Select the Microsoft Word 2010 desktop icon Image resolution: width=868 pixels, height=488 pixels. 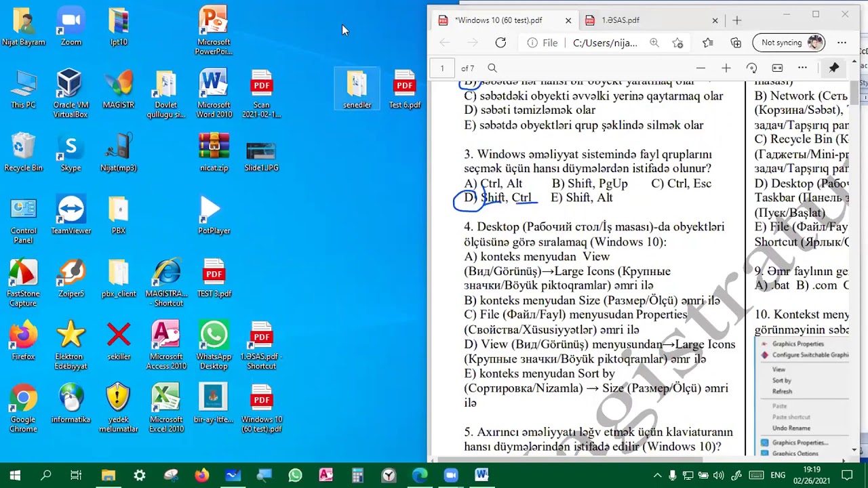[214, 94]
